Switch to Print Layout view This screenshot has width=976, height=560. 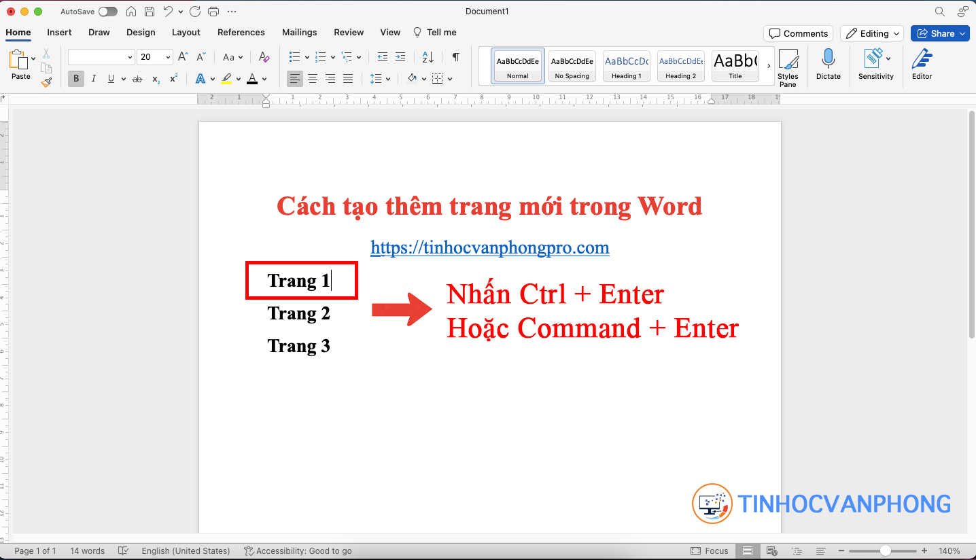[x=748, y=551]
